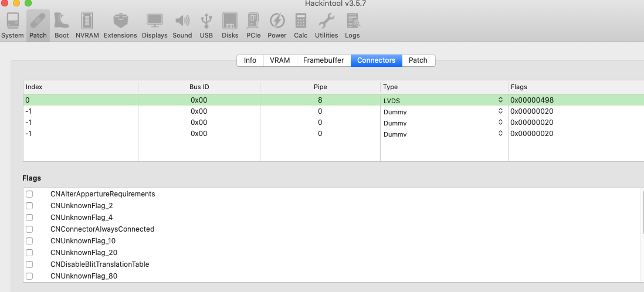Open the last Dummy type dropdown
The image size is (644, 292).
pos(500,134)
